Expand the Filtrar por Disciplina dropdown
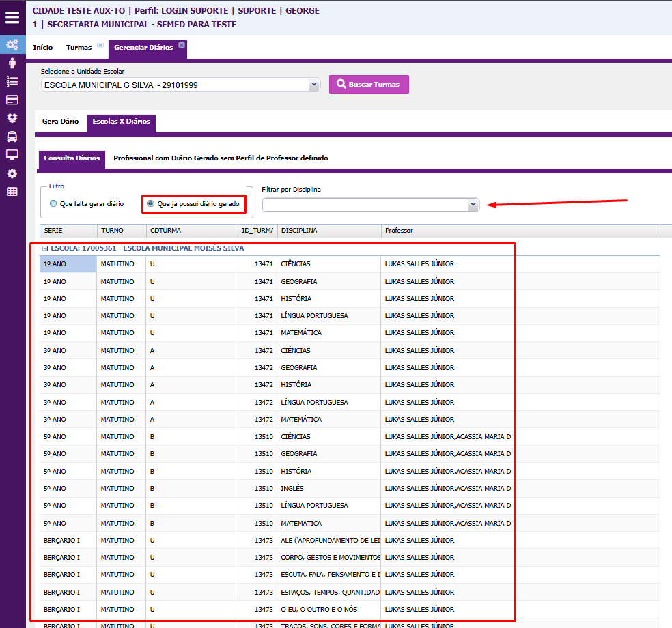This screenshot has width=672, height=628. (473, 204)
